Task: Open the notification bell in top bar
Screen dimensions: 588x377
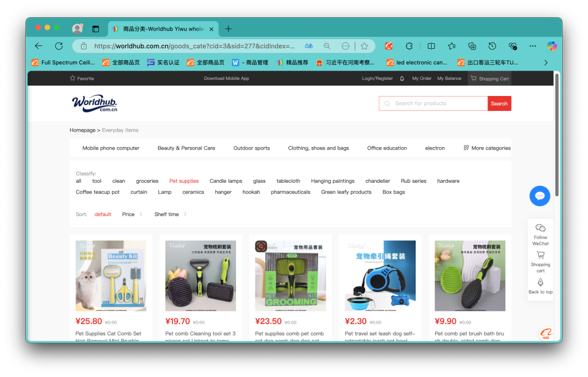Action: pyautogui.click(x=402, y=79)
